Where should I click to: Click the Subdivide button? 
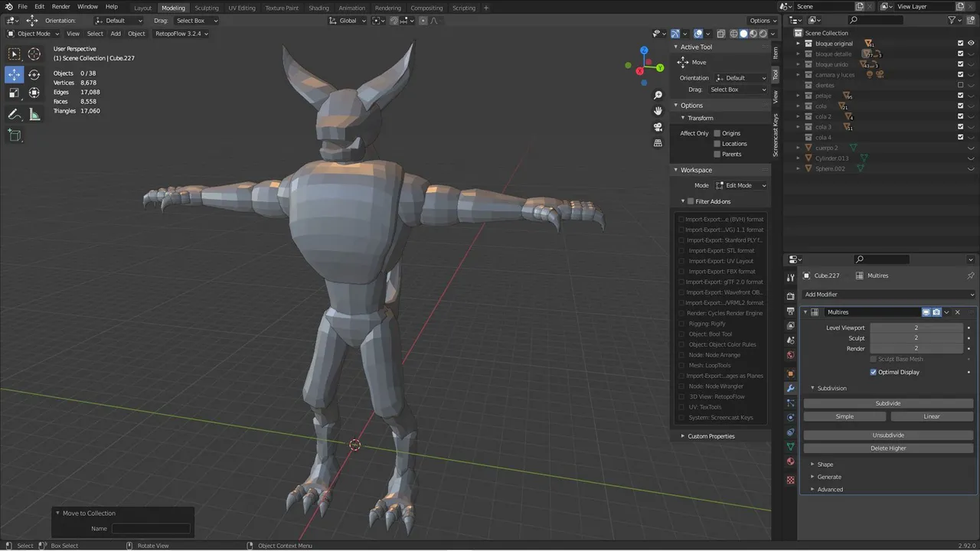(888, 403)
